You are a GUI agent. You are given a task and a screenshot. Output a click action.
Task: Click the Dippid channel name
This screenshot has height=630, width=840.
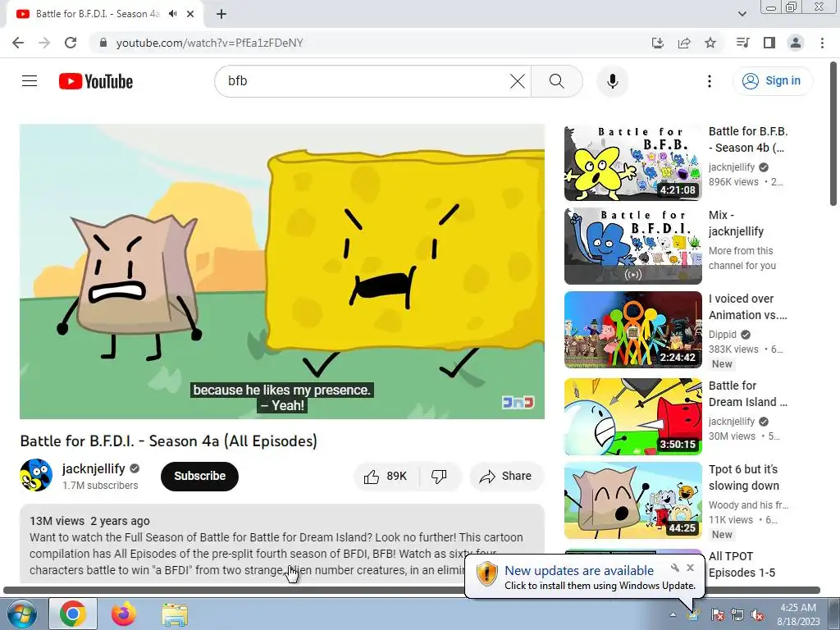coord(722,335)
